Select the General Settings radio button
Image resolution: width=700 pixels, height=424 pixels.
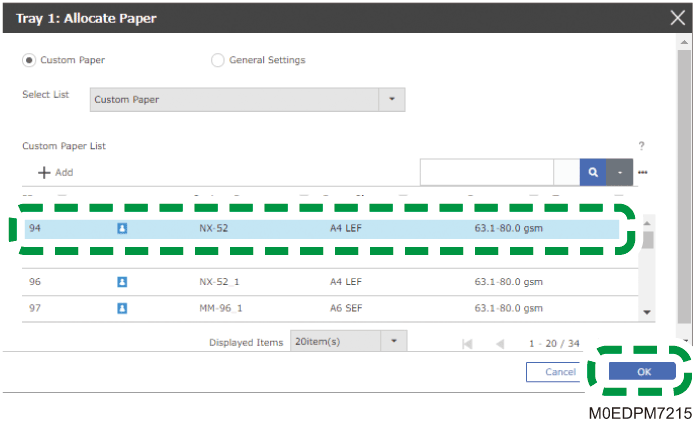click(218, 60)
